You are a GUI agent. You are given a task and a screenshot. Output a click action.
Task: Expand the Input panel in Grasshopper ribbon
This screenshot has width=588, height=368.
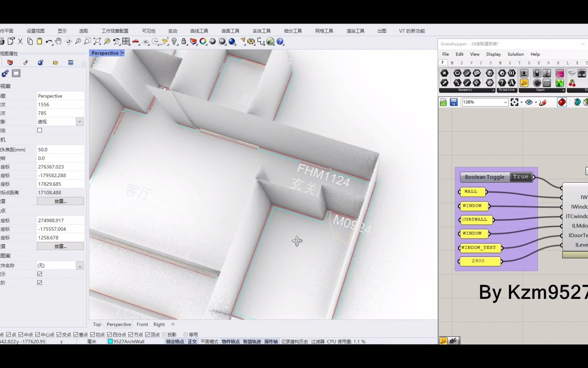coord(563,90)
